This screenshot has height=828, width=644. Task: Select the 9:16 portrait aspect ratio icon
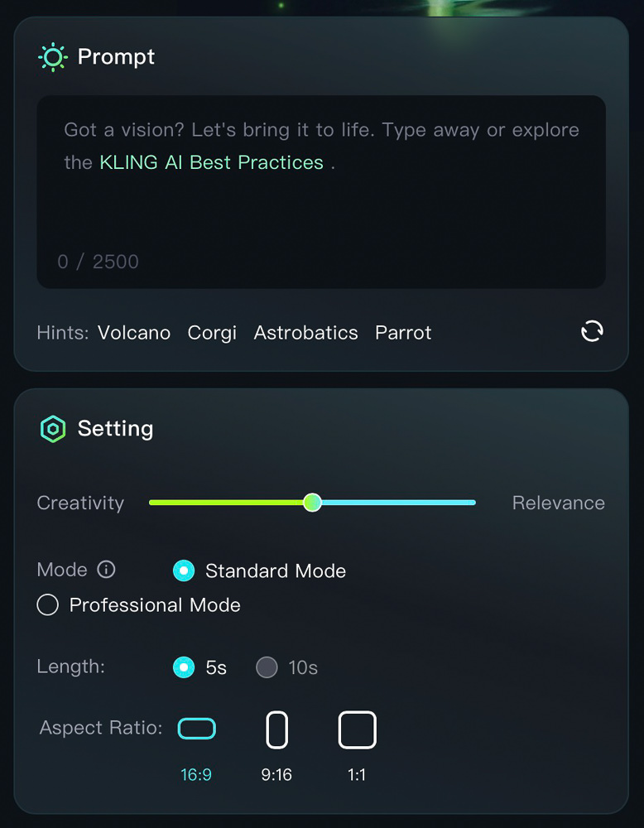click(x=276, y=729)
